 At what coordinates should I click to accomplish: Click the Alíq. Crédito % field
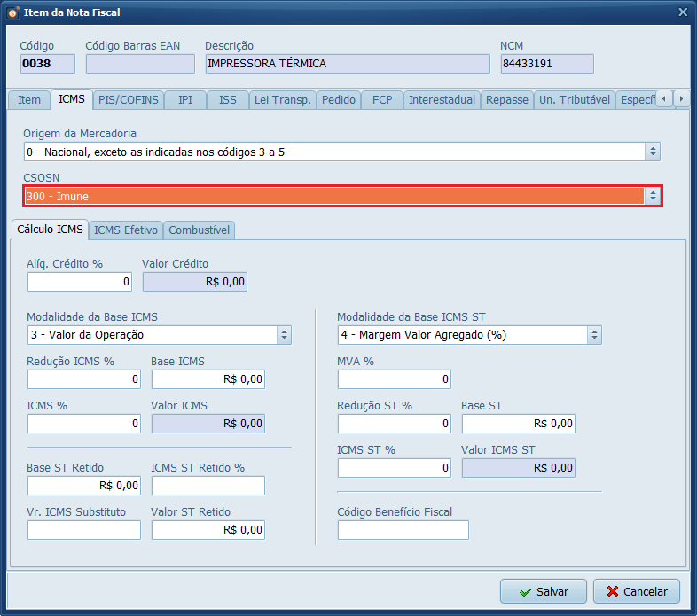(x=80, y=282)
